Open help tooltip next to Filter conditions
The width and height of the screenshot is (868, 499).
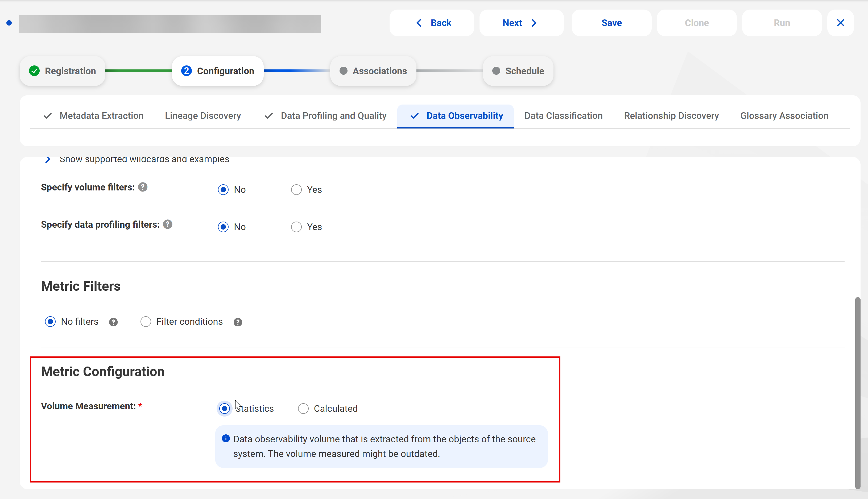coord(238,322)
